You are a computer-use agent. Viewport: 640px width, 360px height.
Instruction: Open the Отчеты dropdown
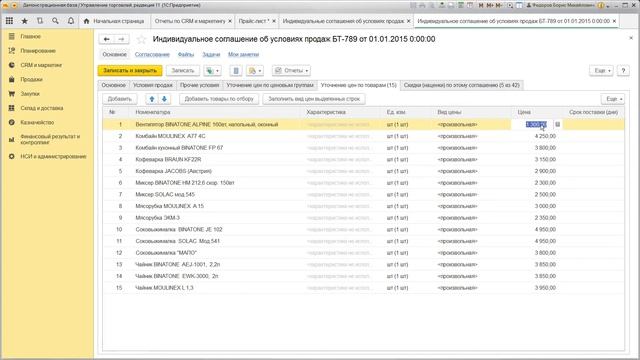291,71
